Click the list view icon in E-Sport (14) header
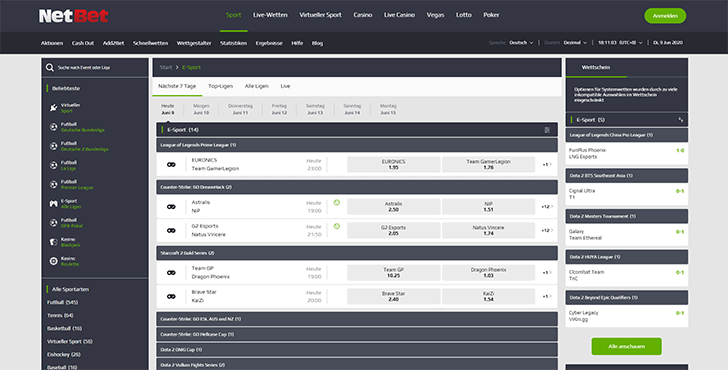 tap(547, 130)
